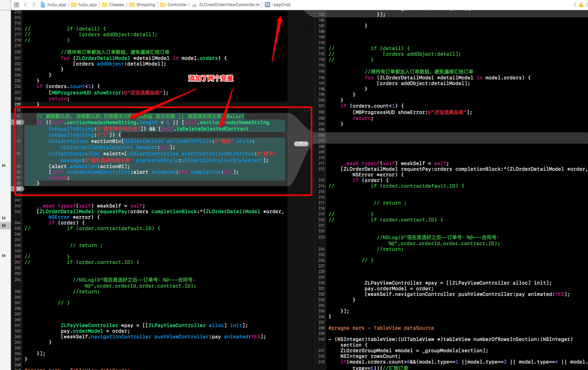Click '[MBProgressHUD showError:' on right line 202

tap(390, 112)
